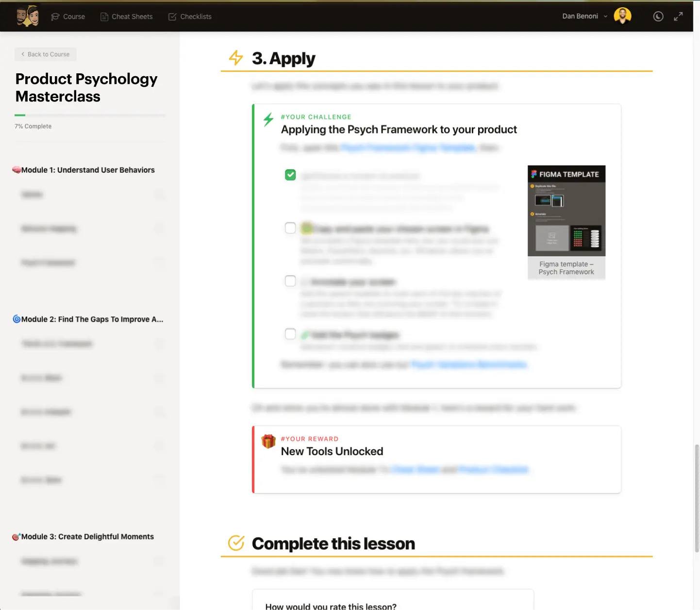Tick the third challenge step checkbox
Screen dimensions: 700x610
(290, 281)
